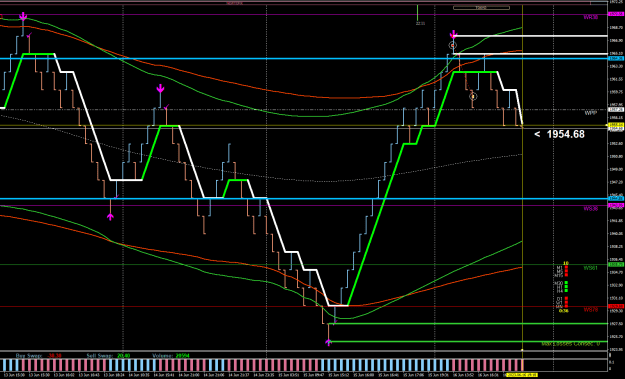Click the Max Losses Consec text
Screen dimensions: 625x379
[570, 344]
